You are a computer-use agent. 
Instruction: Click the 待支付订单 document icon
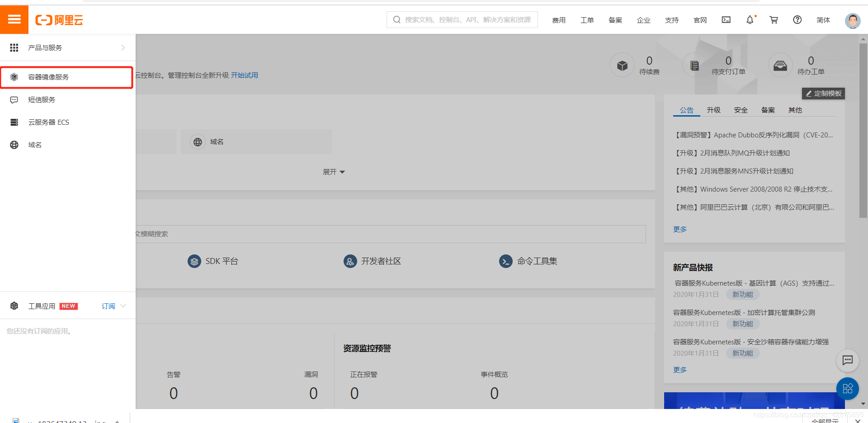695,66
